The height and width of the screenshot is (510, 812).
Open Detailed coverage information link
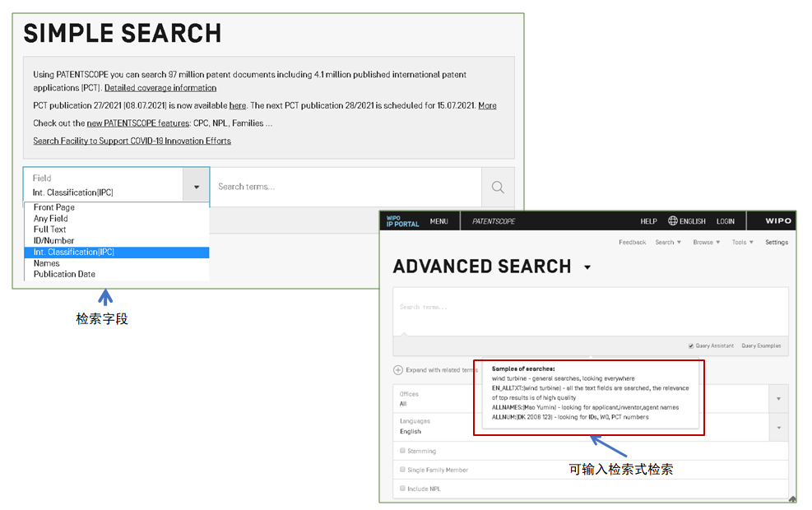[x=160, y=88]
